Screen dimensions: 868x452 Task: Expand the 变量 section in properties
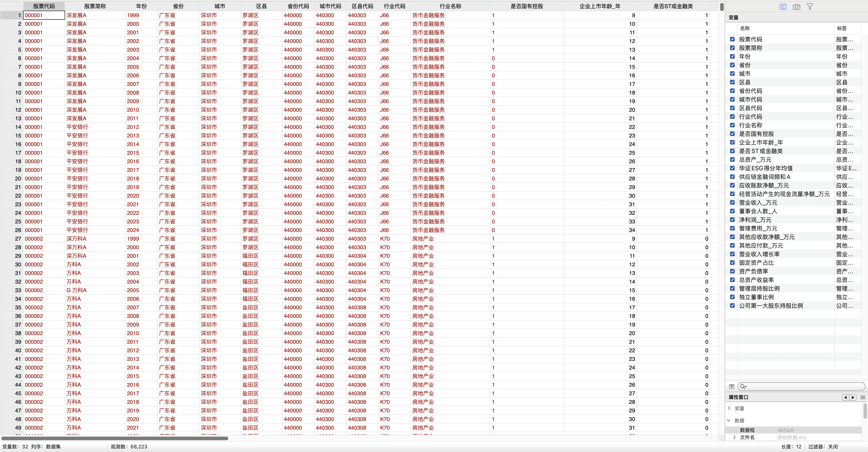pos(729,408)
